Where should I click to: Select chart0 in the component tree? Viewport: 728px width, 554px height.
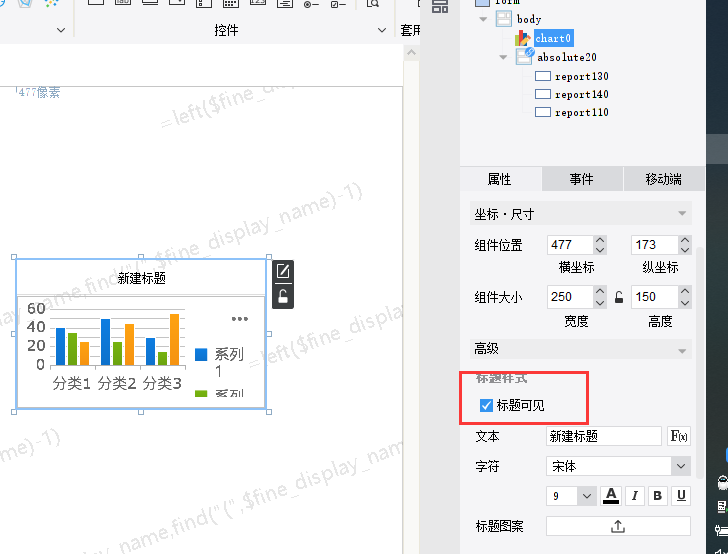[553, 38]
